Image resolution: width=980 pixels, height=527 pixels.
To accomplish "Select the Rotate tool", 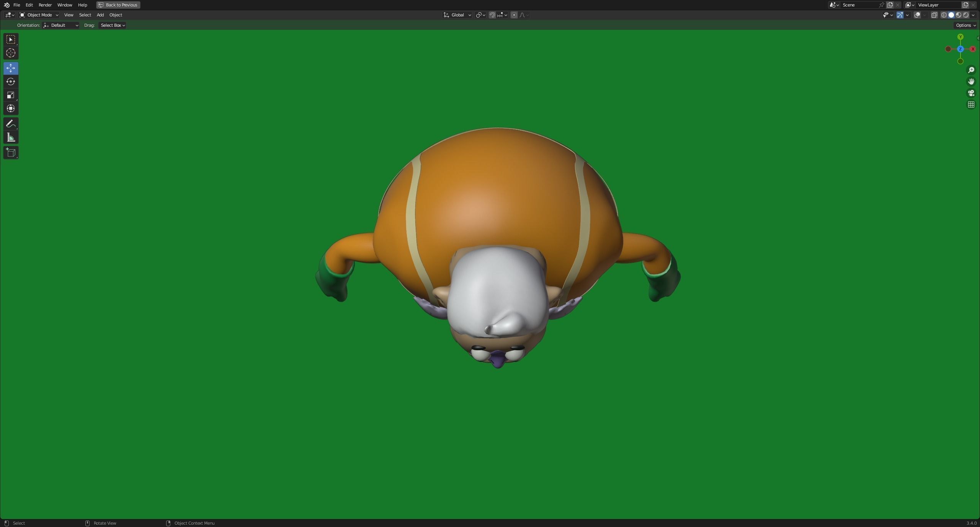I will pos(11,82).
